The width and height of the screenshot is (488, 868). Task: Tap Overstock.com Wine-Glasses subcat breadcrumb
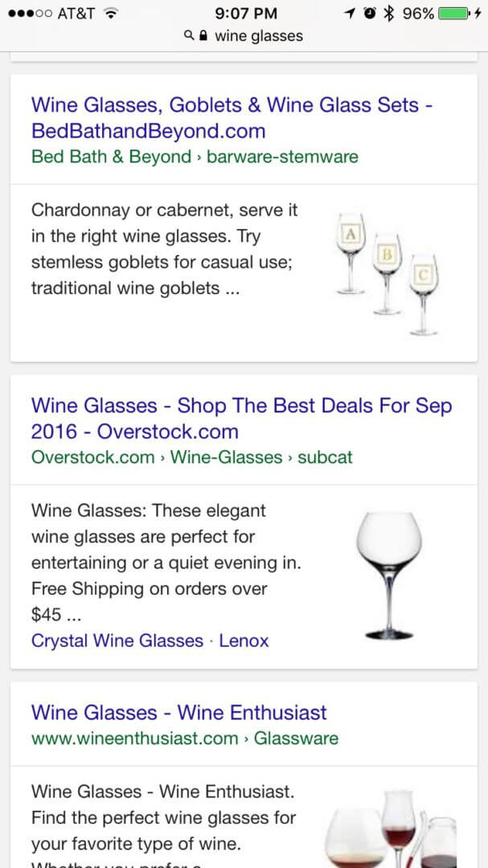tap(191, 457)
